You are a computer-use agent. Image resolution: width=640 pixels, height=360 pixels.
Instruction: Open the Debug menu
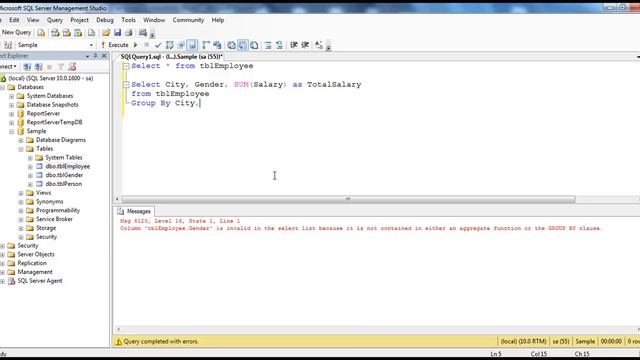[x=105, y=20]
